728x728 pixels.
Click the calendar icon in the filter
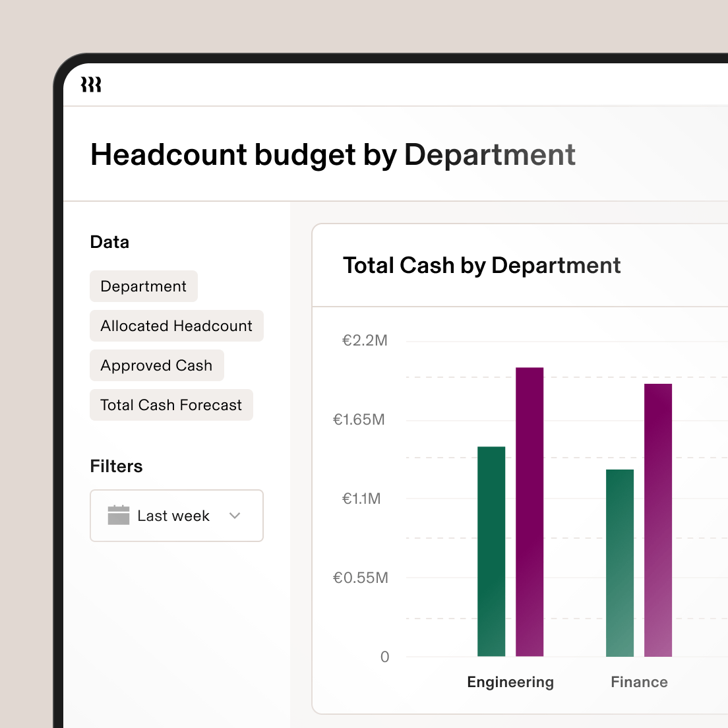pyautogui.click(x=119, y=516)
